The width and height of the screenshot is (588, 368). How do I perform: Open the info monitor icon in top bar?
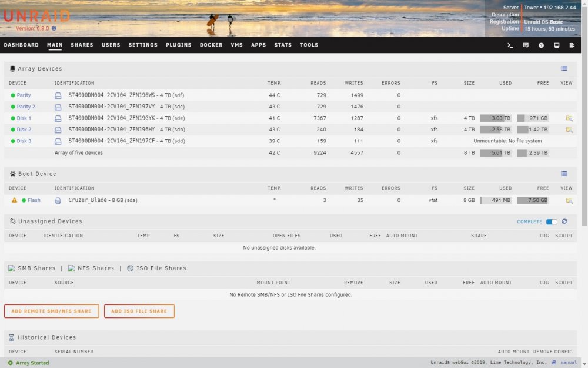[x=556, y=45]
